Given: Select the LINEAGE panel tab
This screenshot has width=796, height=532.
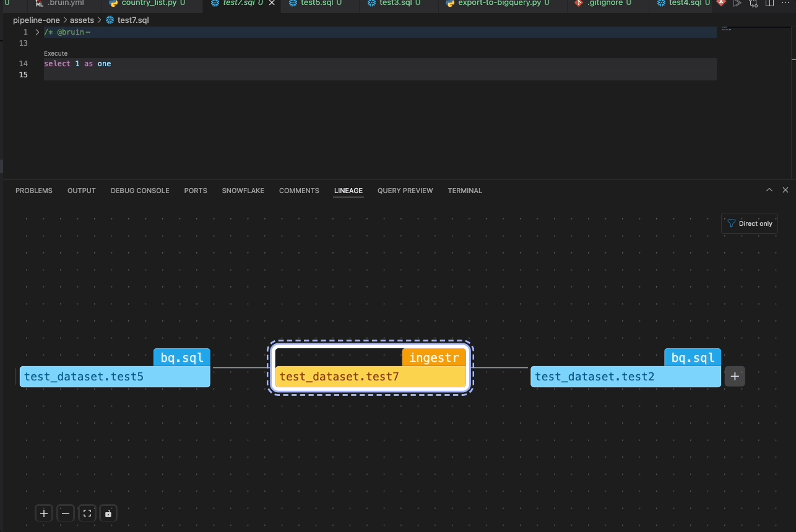Looking at the screenshot, I should point(348,191).
